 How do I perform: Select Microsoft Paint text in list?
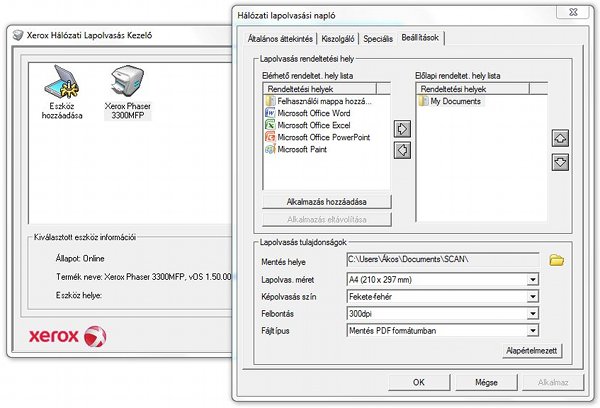tap(302, 150)
